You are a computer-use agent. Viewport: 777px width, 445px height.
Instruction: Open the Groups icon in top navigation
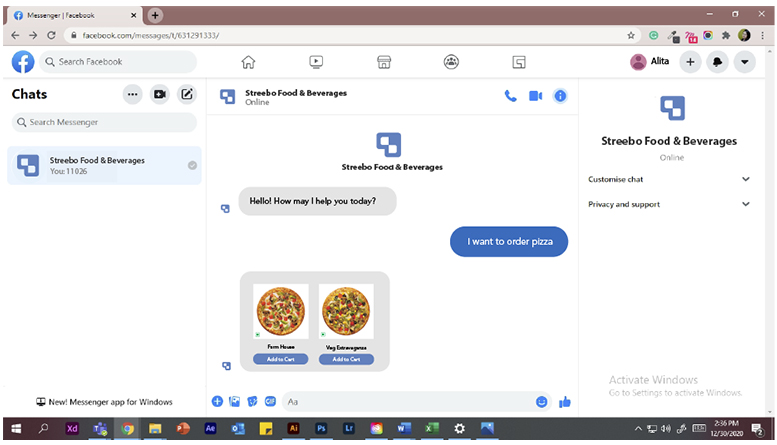tap(451, 62)
